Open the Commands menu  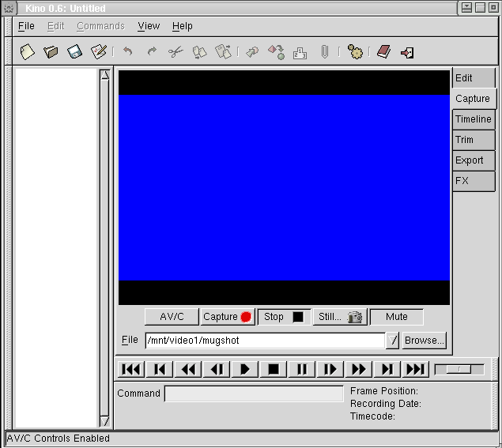[100, 26]
